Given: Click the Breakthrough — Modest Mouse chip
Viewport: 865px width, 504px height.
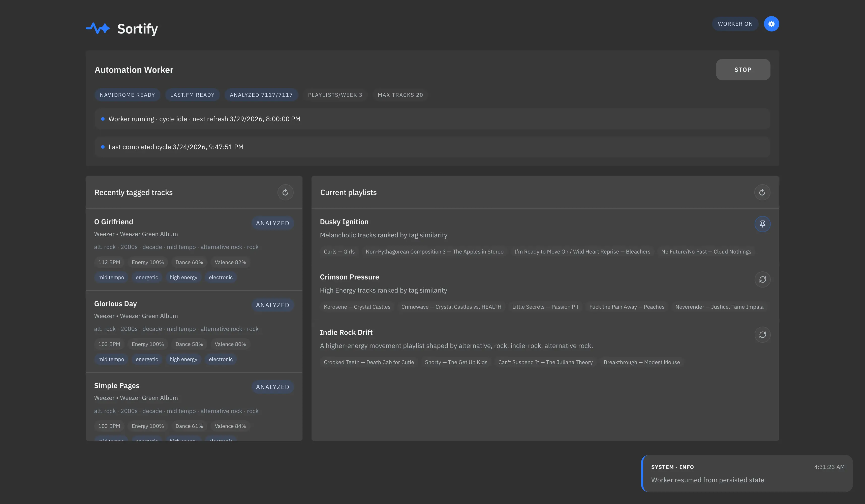Looking at the screenshot, I should (x=641, y=362).
